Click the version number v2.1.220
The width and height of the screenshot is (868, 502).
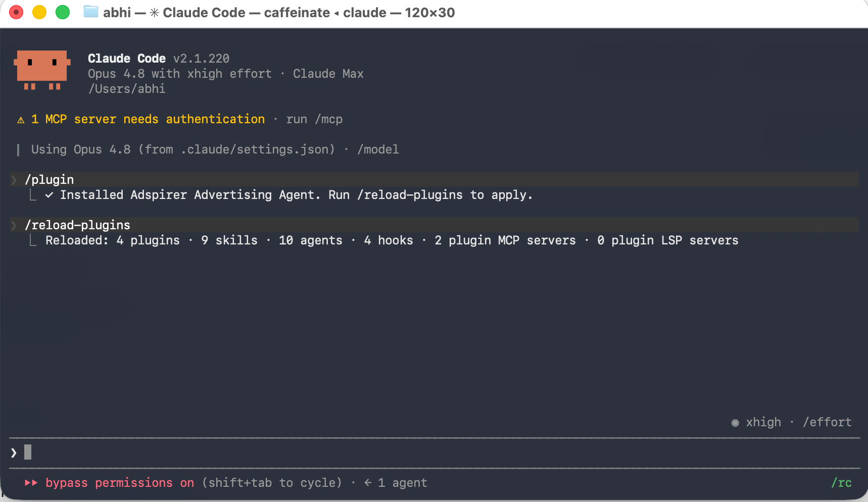201,59
